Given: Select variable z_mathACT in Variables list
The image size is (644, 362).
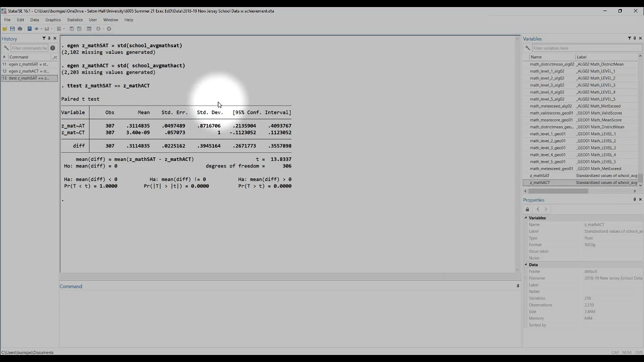Looking at the screenshot, I should 581,183.
